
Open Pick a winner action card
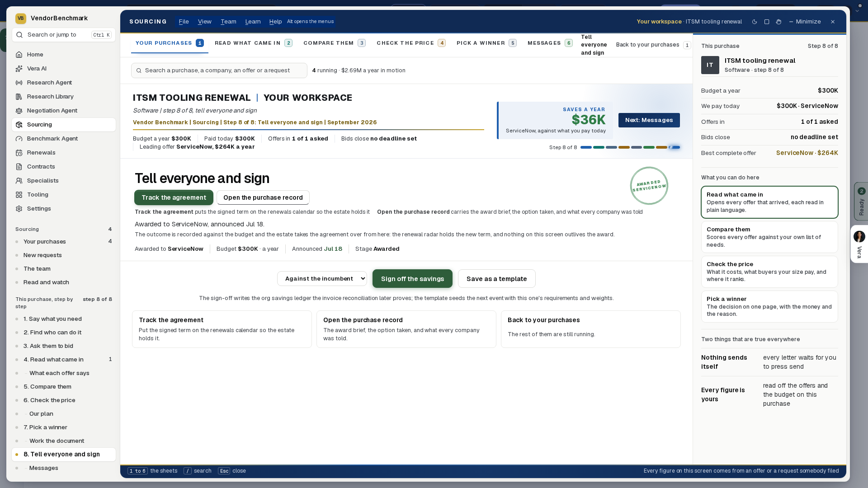tap(769, 306)
